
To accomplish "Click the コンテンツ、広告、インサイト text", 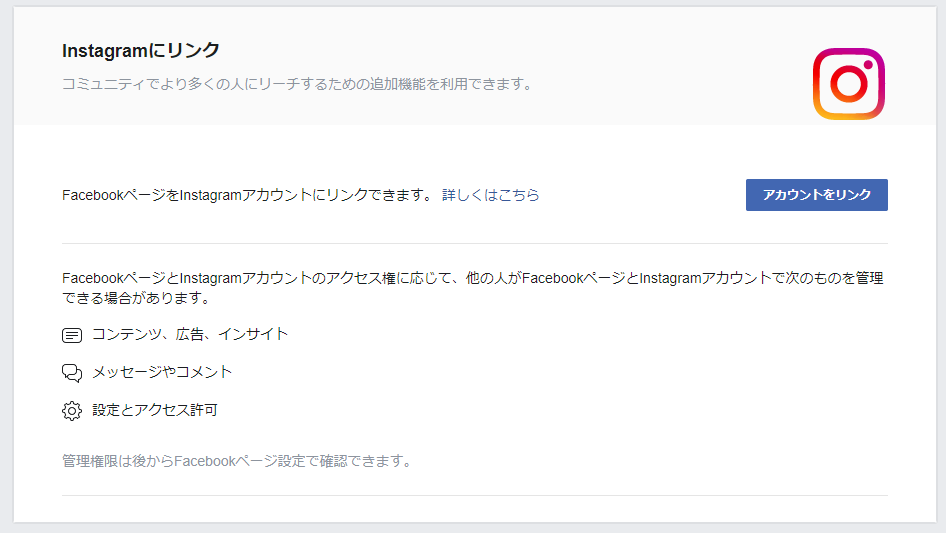I will [x=190, y=334].
